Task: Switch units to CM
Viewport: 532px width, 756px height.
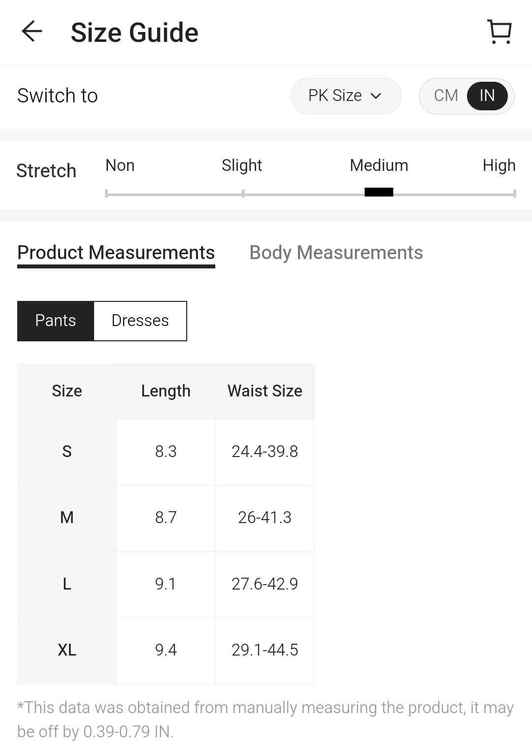Action: (x=446, y=96)
